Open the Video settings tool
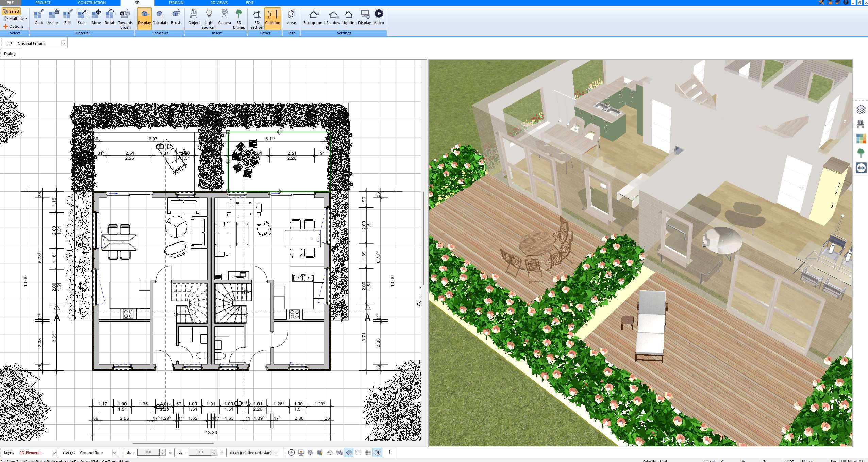Screen dimensions: 868x462 point(379,17)
